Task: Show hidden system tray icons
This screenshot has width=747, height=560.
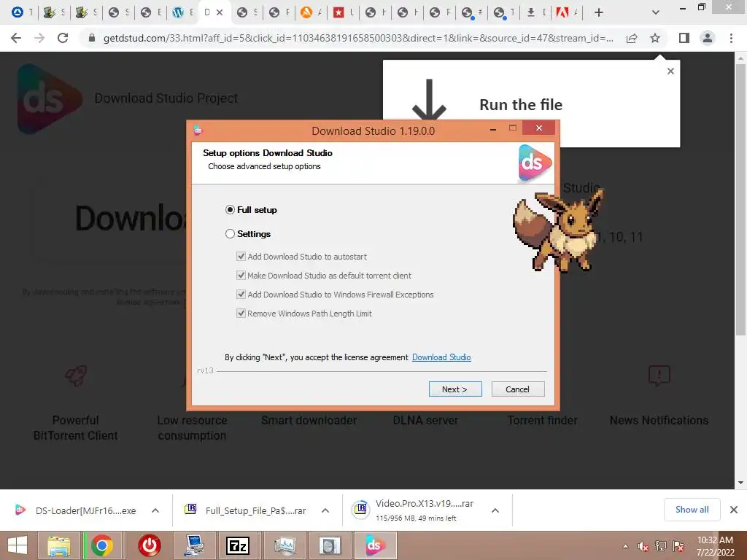Action: (625, 546)
